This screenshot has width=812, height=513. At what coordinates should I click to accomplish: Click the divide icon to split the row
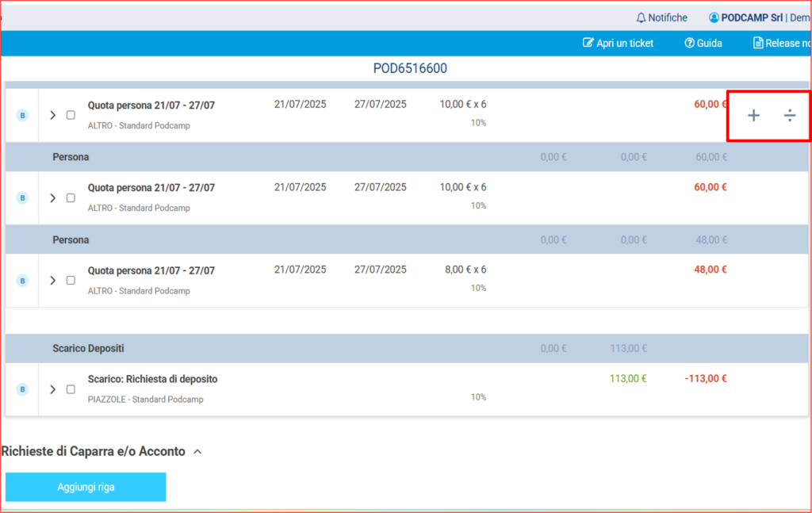tap(790, 116)
